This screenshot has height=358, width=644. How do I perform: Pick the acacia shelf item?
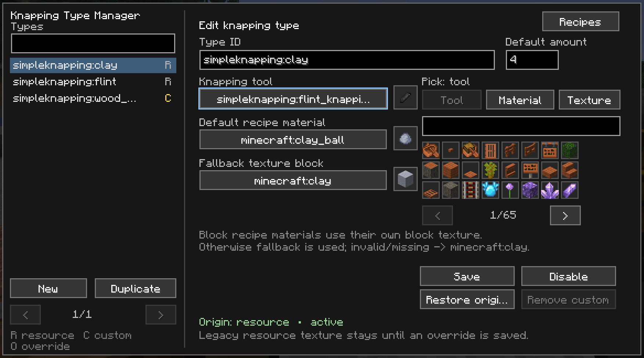510,170
